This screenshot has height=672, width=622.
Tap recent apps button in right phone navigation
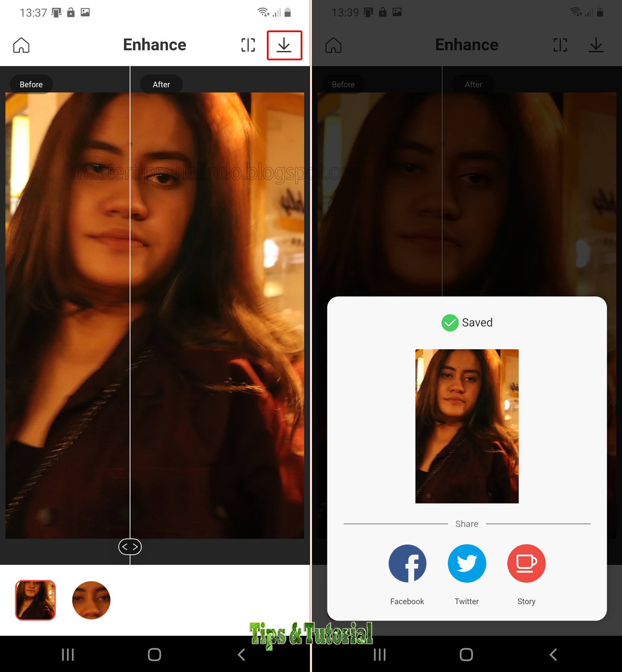click(380, 655)
